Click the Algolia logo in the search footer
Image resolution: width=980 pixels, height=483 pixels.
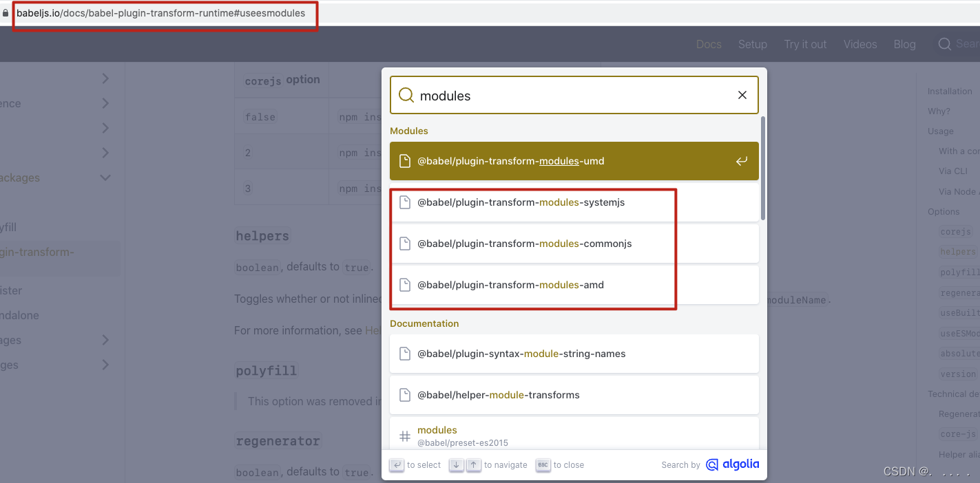point(733,464)
